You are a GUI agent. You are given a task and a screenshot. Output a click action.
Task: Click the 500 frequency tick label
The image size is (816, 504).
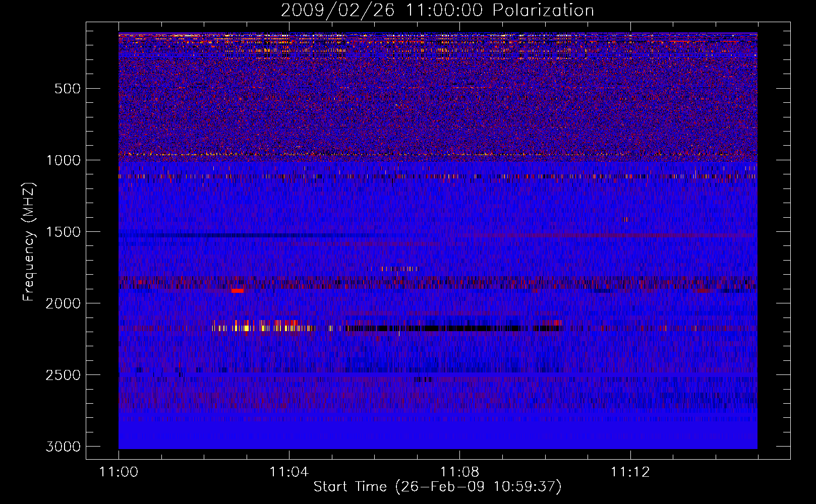[68, 89]
